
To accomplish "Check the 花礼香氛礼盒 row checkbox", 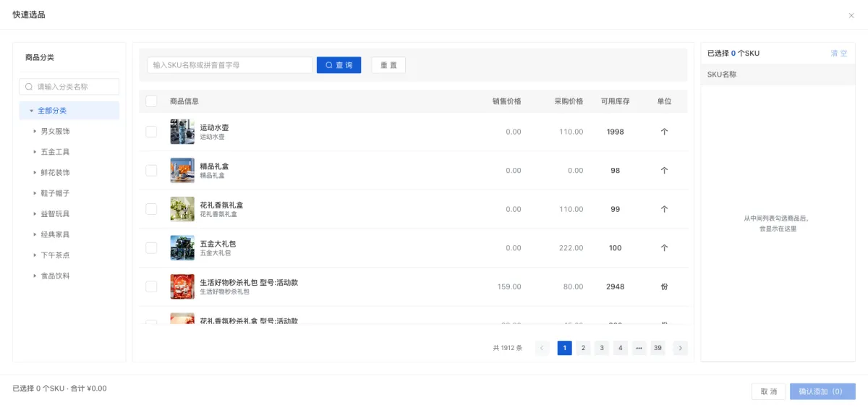I will tap(151, 209).
